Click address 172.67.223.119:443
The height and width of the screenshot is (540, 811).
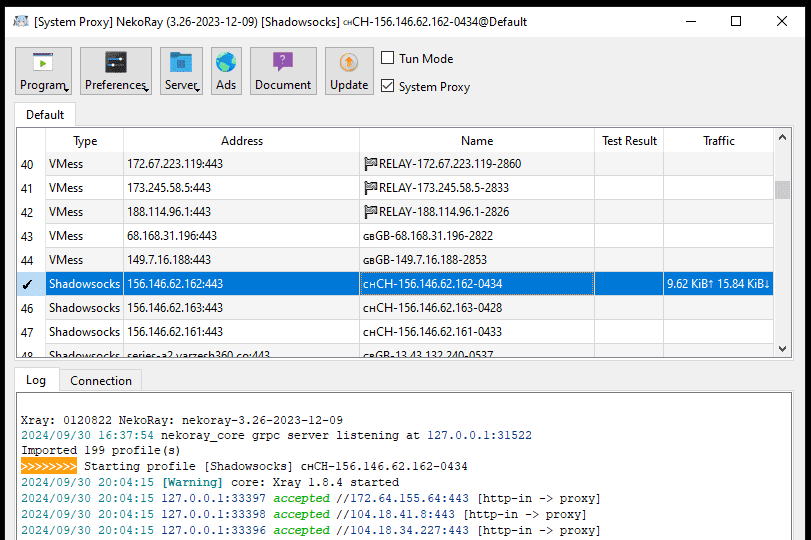pyautogui.click(x=175, y=164)
